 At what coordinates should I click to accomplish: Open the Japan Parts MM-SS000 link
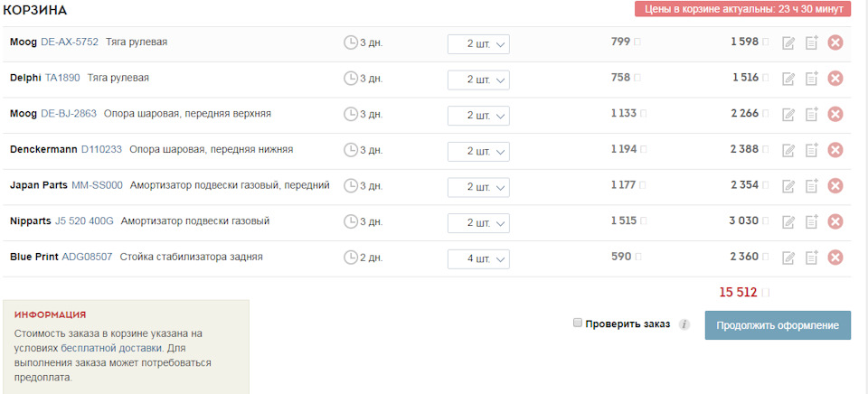97,185
